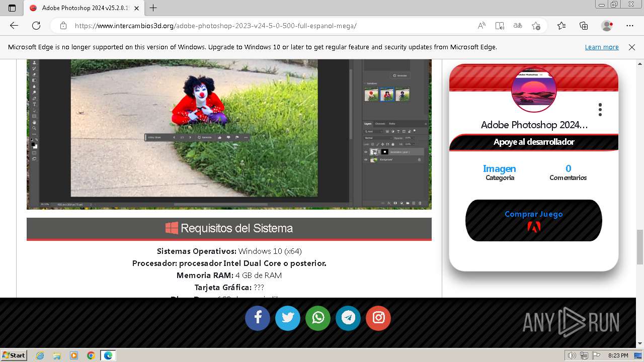
Task: Click the volume speaker tray icon
Action: click(x=572, y=355)
